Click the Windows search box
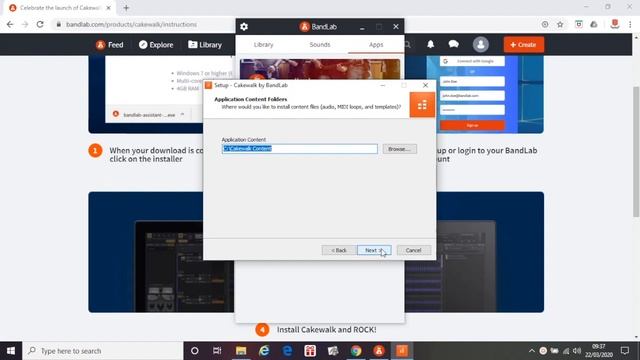Image resolution: width=640 pixels, height=360 pixels. tap(103, 351)
